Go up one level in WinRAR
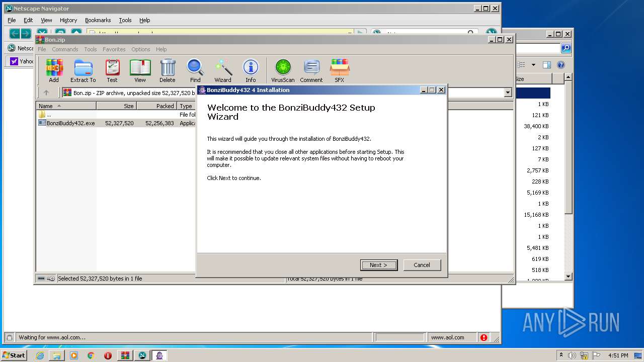 (x=46, y=93)
